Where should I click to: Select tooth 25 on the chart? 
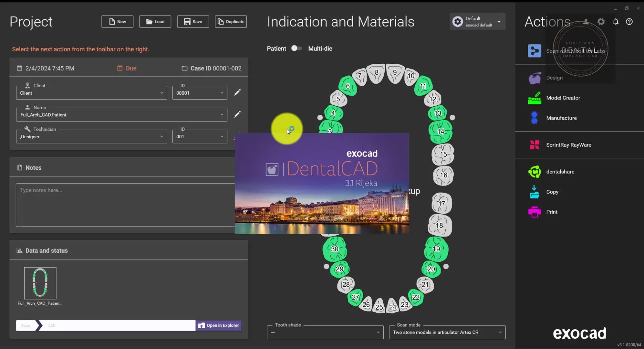tap(379, 306)
